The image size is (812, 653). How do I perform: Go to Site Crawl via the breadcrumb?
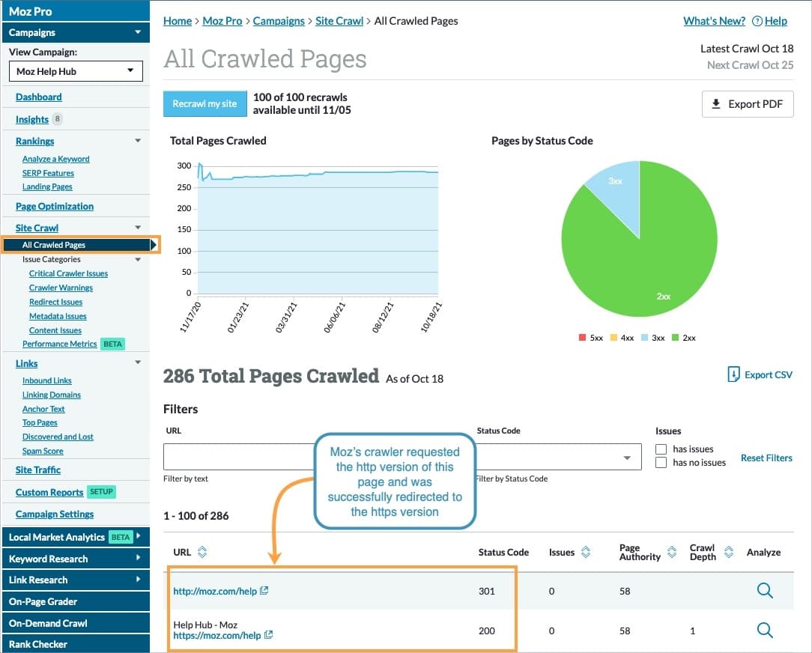pos(339,21)
